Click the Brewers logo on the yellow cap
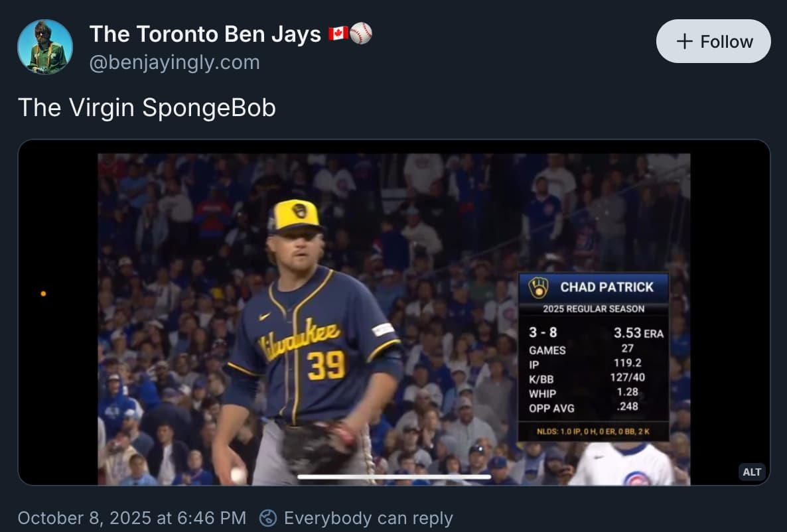The height and width of the screenshot is (532, 787). click(300, 211)
